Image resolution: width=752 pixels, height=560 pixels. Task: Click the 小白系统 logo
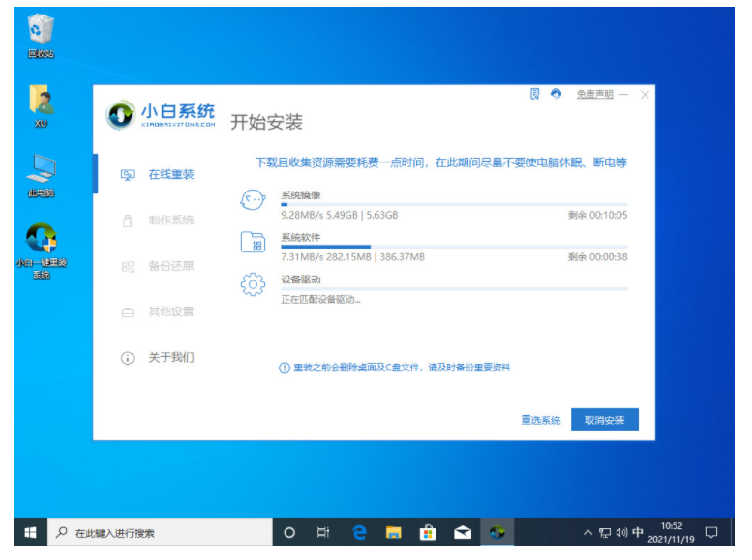pos(161,116)
